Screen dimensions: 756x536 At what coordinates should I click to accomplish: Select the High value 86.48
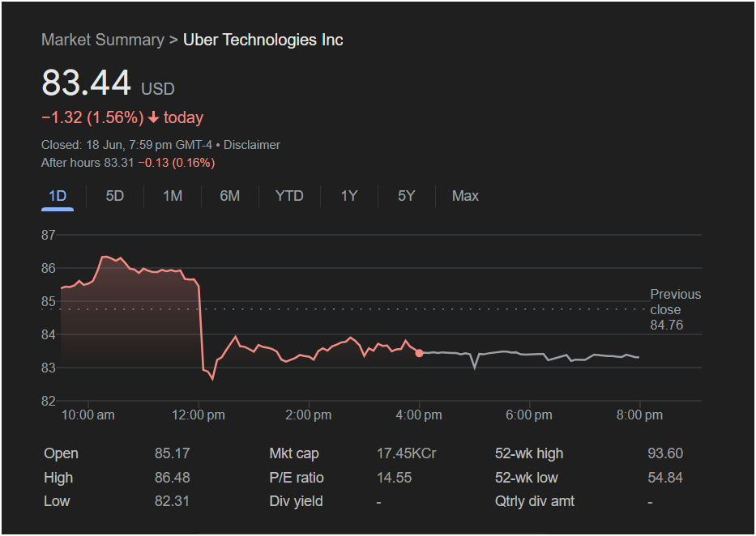point(172,478)
